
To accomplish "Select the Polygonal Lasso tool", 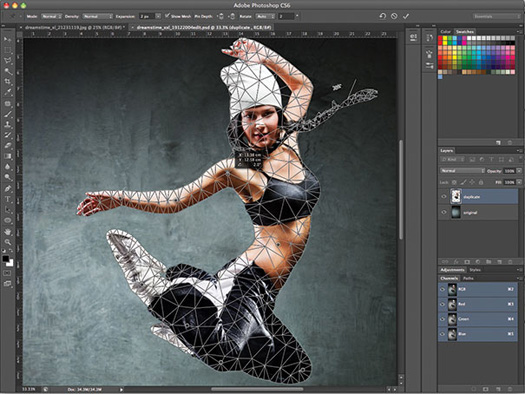I will coord(7,61).
